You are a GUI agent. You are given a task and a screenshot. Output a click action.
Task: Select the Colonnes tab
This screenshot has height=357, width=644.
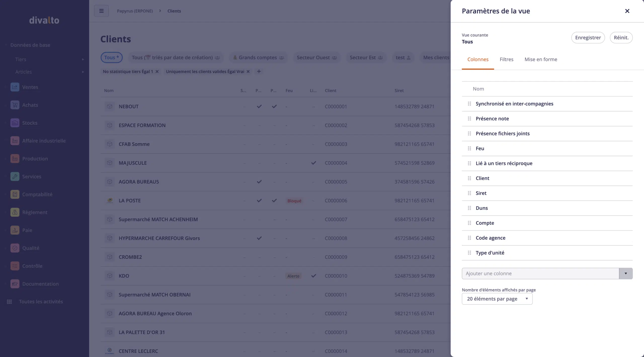pyautogui.click(x=478, y=59)
